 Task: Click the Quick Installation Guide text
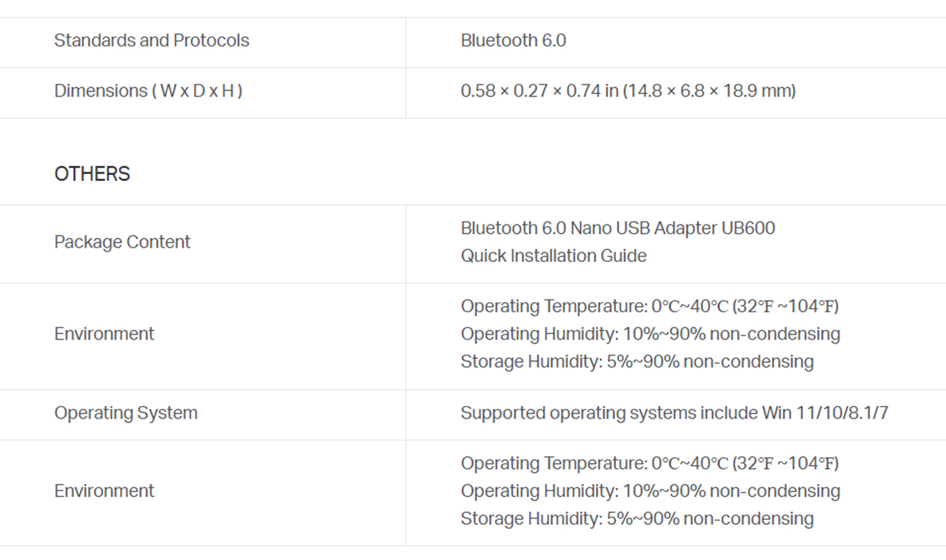(554, 256)
